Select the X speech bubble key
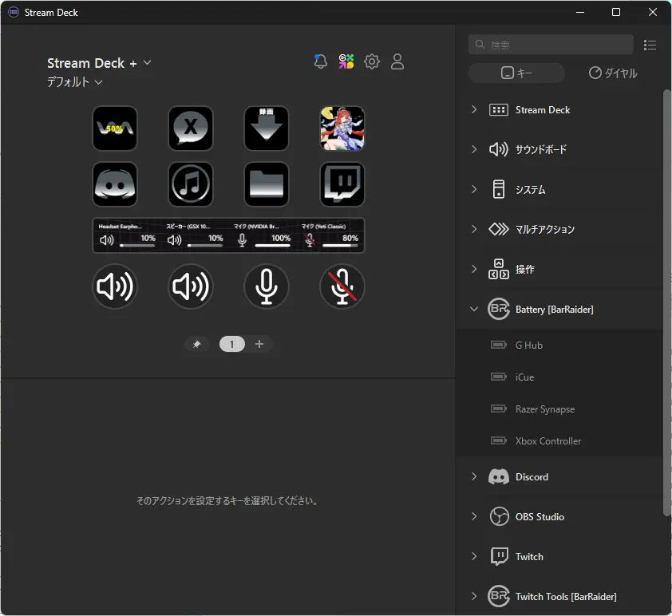Image resolution: width=672 pixels, height=616 pixels. pos(191,128)
